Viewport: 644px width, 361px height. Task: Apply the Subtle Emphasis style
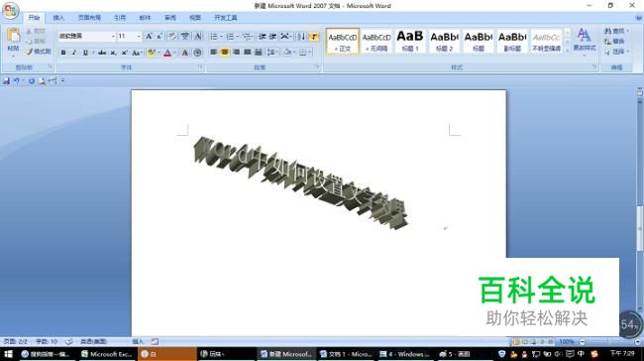tap(546, 41)
